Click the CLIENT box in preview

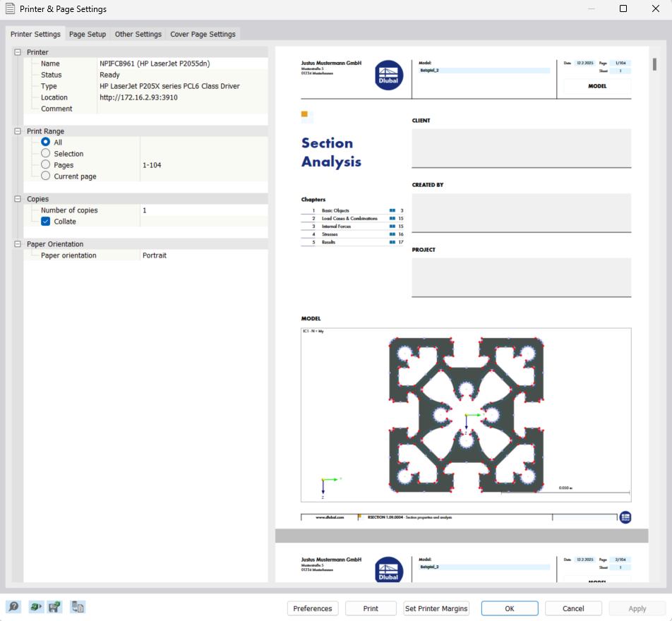[521, 148]
